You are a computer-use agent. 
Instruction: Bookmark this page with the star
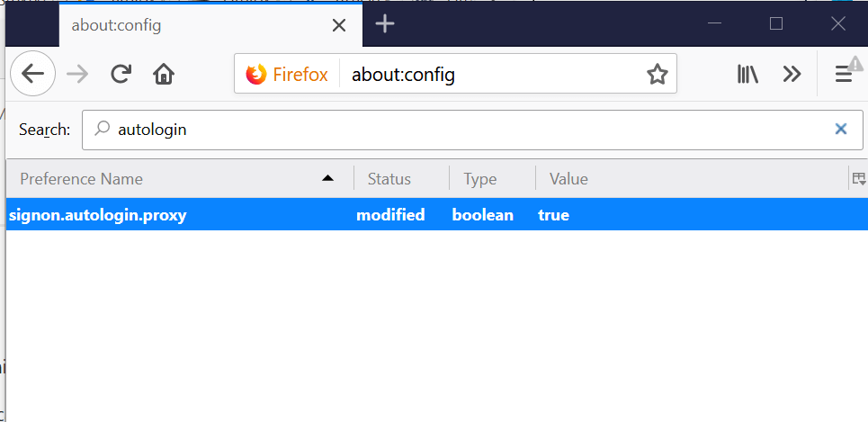[658, 75]
